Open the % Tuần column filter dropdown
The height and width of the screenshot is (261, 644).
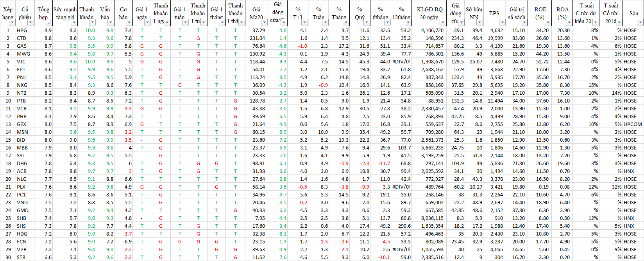(x=326, y=22)
